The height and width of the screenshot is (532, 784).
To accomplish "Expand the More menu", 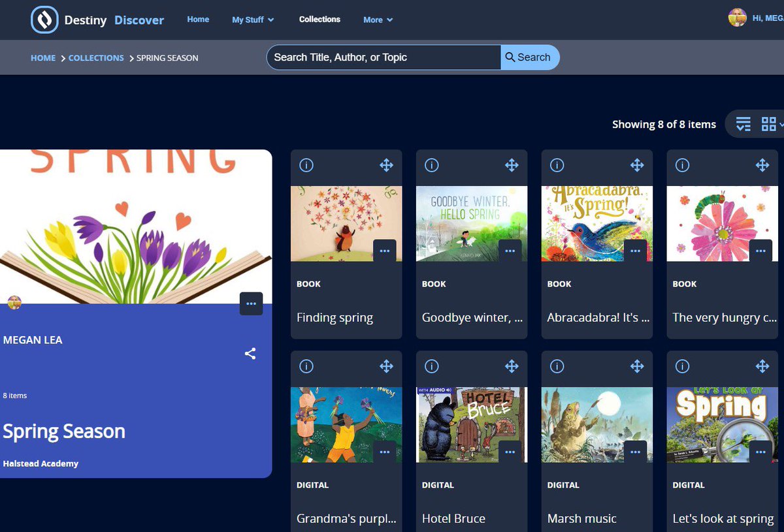I will click(x=378, y=20).
